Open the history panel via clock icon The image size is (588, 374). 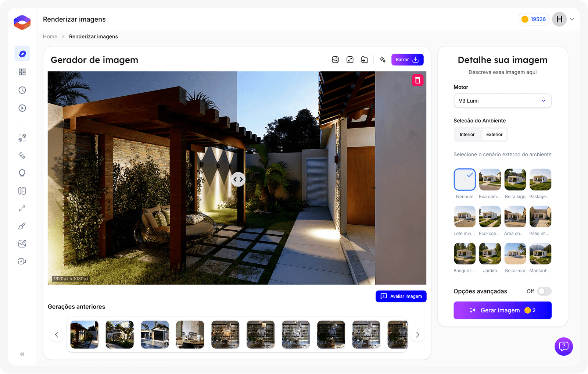[x=22, y=90]
